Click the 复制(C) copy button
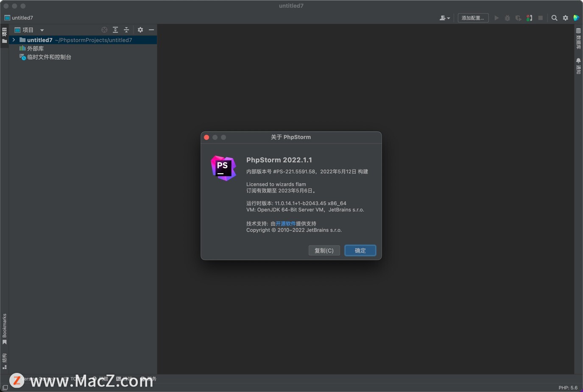Image resolution: width=583 pixels, height=392 pixels. pyautogui.click(x=324, y=250)
